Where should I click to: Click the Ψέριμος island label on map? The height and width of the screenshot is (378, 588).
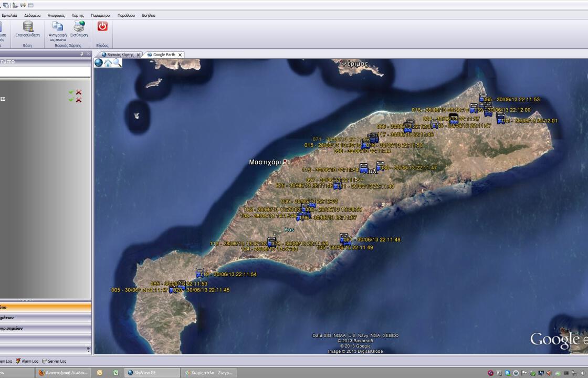(x=355, y=63)
